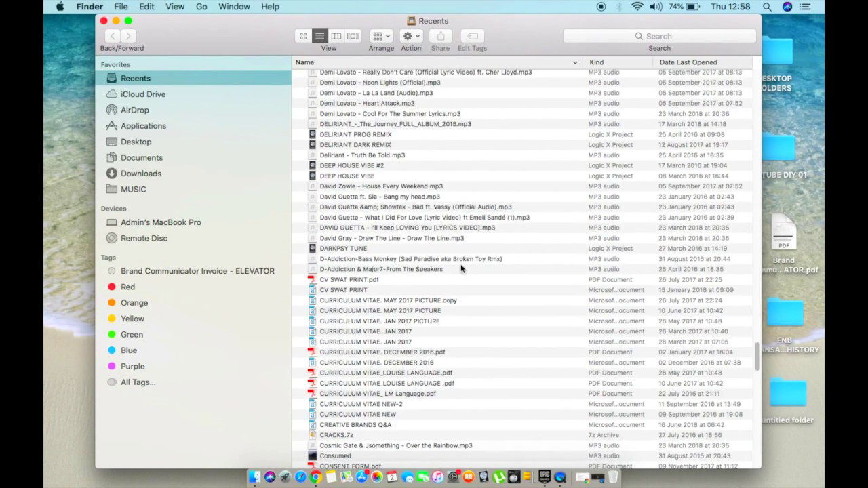
Task: Open the View menu
Action: 175,7
